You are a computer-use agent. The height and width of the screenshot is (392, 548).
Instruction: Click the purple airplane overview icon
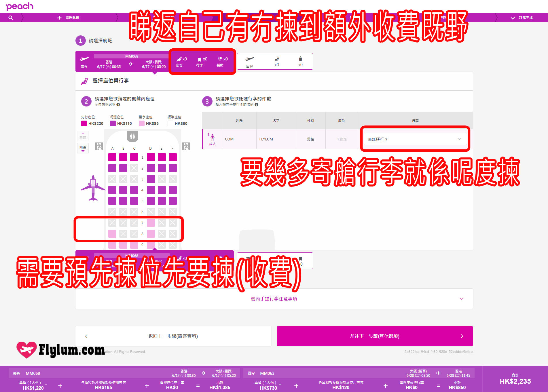[93, 188]
